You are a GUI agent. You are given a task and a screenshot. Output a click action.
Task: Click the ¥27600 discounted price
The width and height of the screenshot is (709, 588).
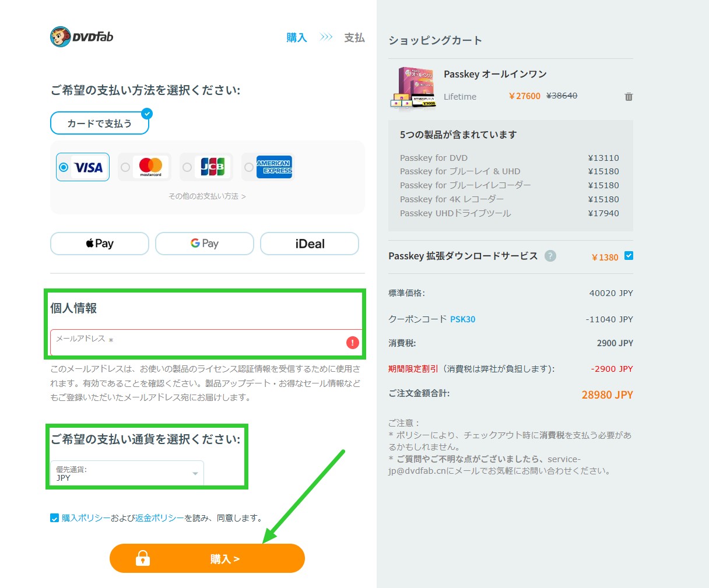tap(525, 96)
